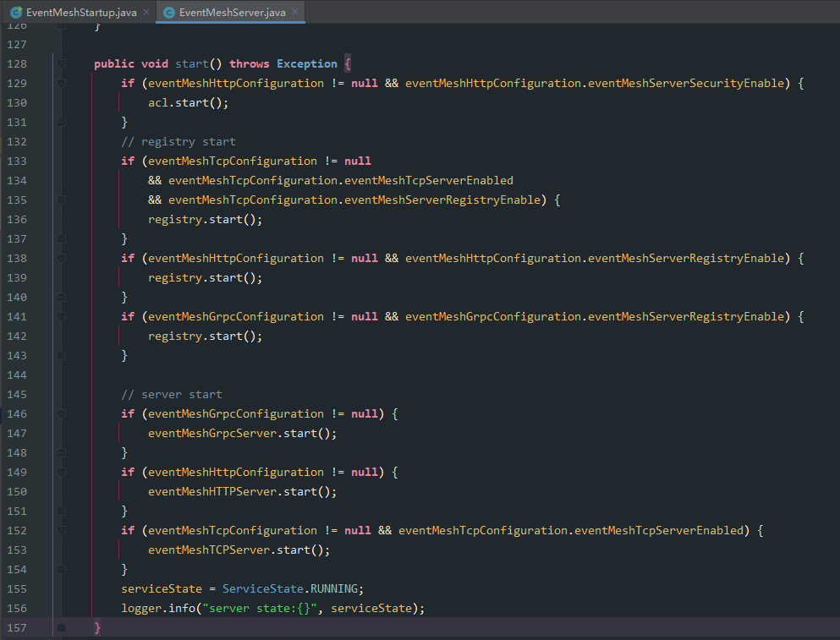Click the 'acl.start();' statement
The image size is (840, 640).
click(188, 103)
